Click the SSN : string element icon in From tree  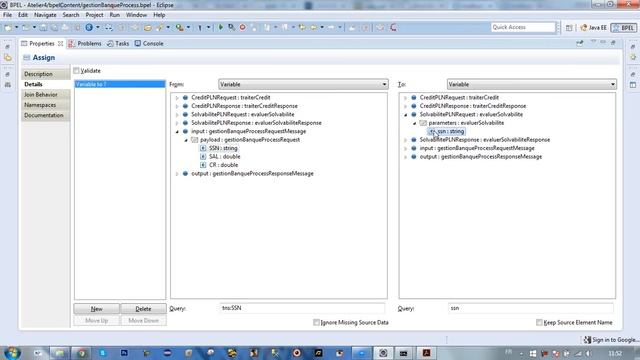tap(203, 148)
